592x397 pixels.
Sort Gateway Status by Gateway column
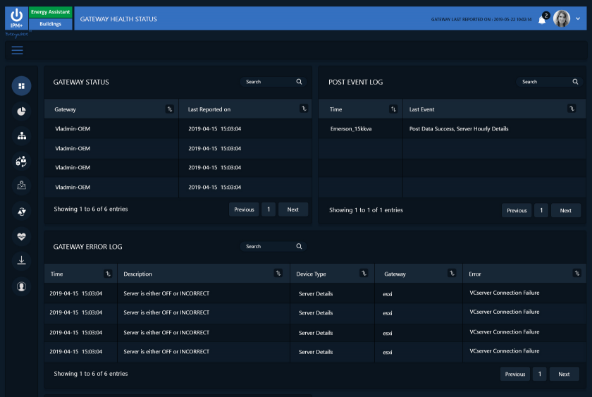click(x=170, y=109)
